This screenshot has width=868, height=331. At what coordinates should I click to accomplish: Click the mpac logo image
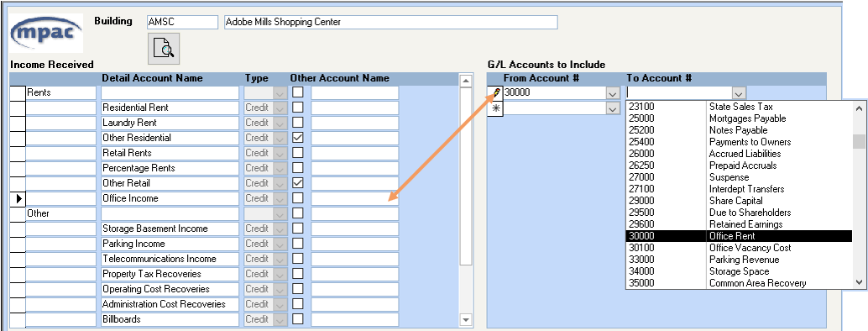pos(47,33)
